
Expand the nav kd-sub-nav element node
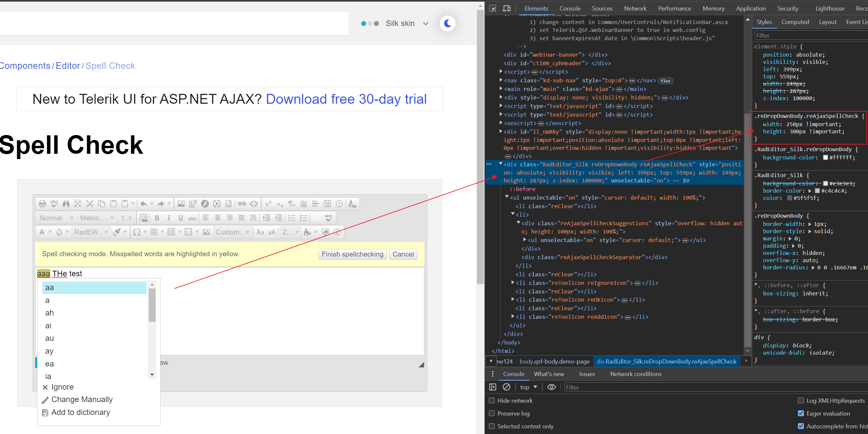(501, 80)
